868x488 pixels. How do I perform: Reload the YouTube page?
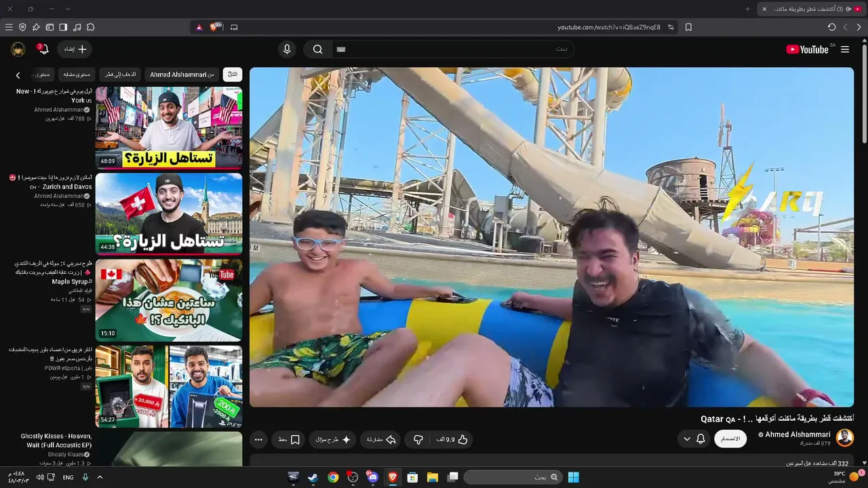(832, 27)
